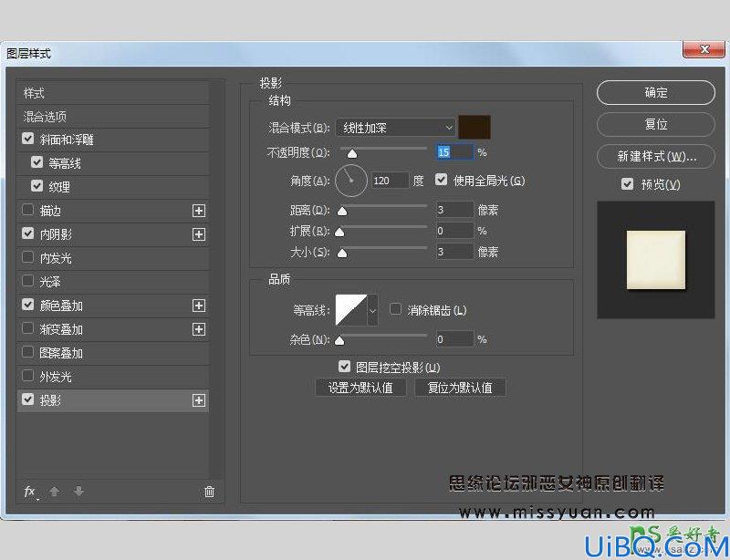Enable 外发光 effect checkbox
Viewport: 730px width, 560px height.
pos(28,376)
